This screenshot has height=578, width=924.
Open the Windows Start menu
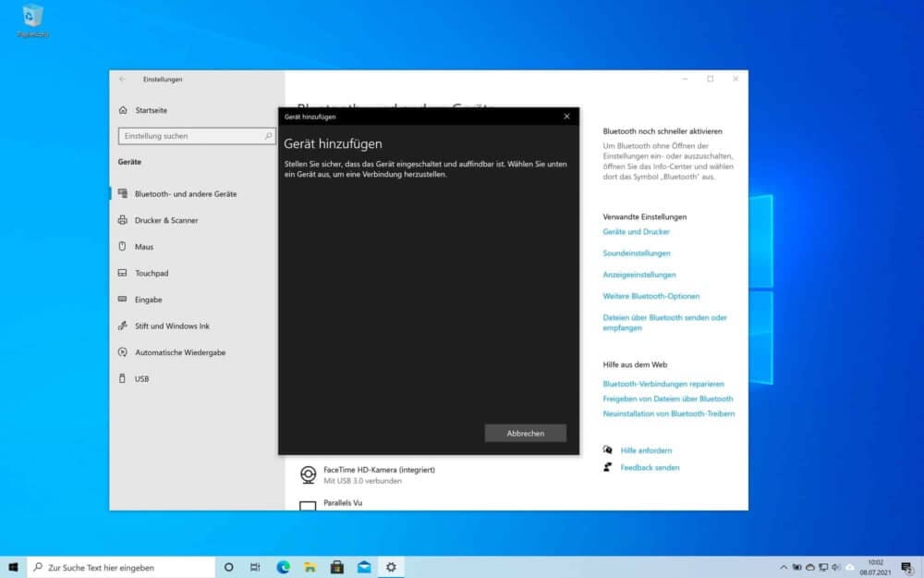pyautogui.click(x=13, y=567)
